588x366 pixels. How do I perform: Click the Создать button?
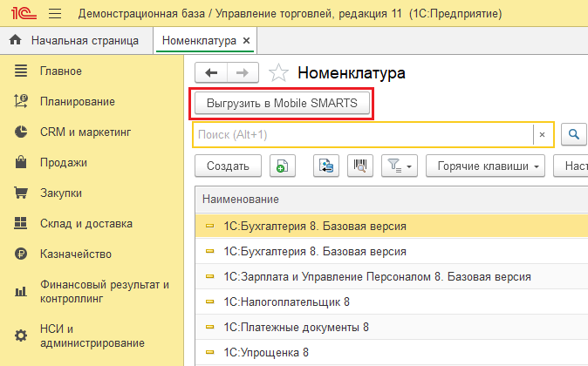(228, 166)
